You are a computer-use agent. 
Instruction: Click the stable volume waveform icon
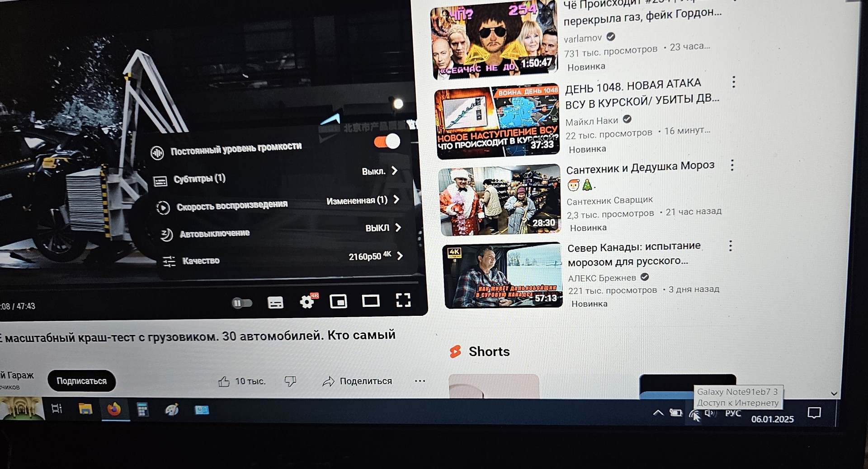(157, 153)
